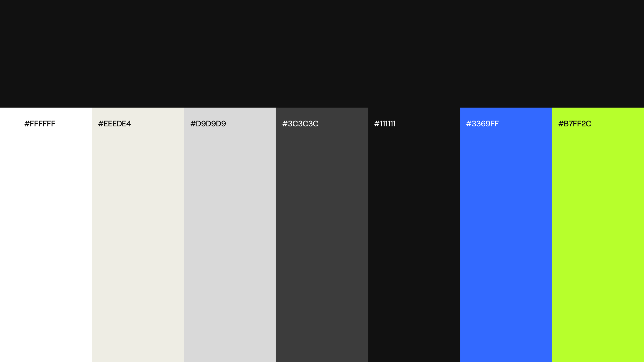Screen dimensions: 644x362
Task: Choose the bright blue swatch column
Action: point(506,232)
